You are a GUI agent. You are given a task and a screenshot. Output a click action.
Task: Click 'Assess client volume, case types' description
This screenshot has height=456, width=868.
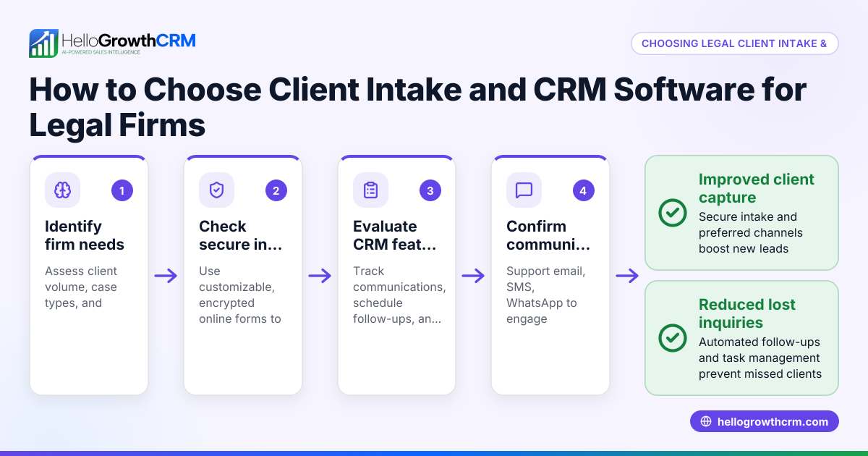[81, 287]
